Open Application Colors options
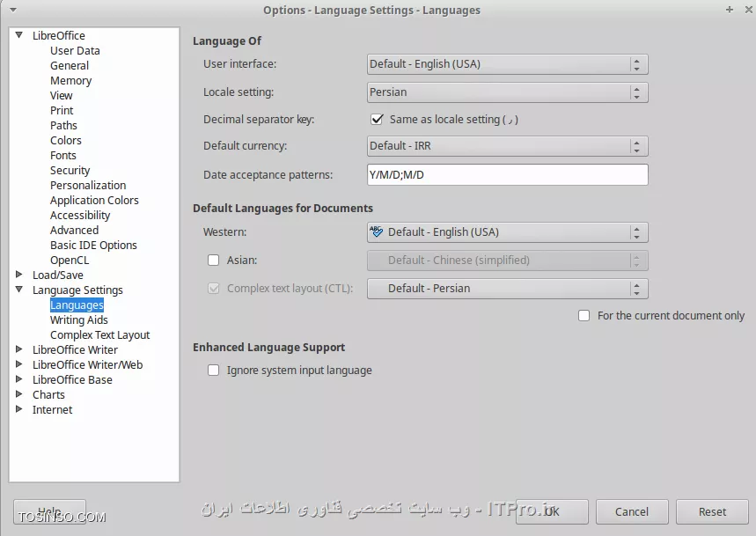756x536 pixels. coord(94,200)
